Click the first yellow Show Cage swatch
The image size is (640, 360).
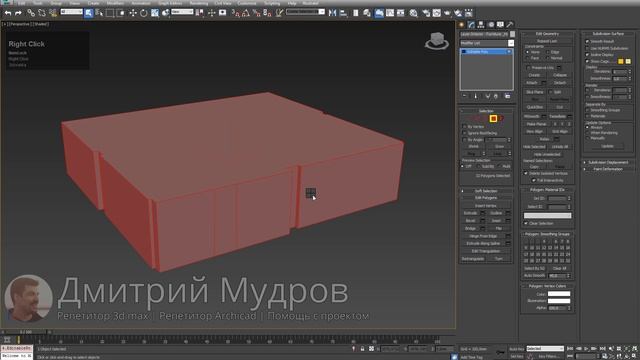point(620,61)
